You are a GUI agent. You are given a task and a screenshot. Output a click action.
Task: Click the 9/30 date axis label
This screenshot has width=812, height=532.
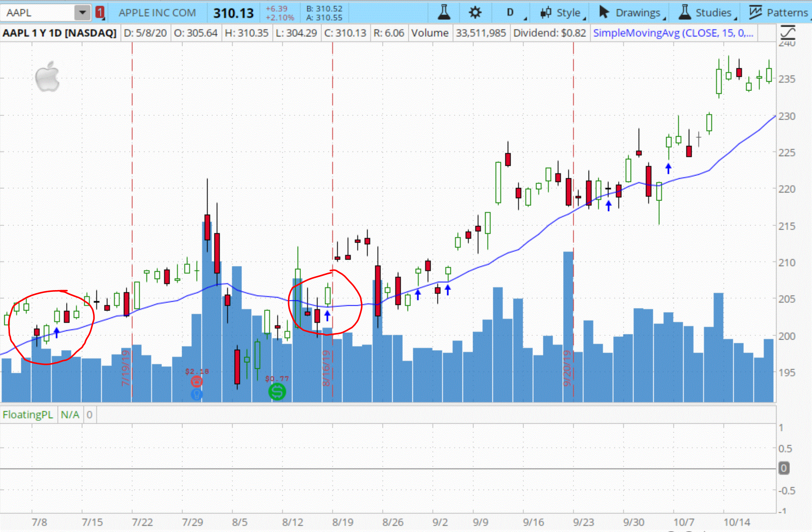pyautogui.click(x=634, y=522)
